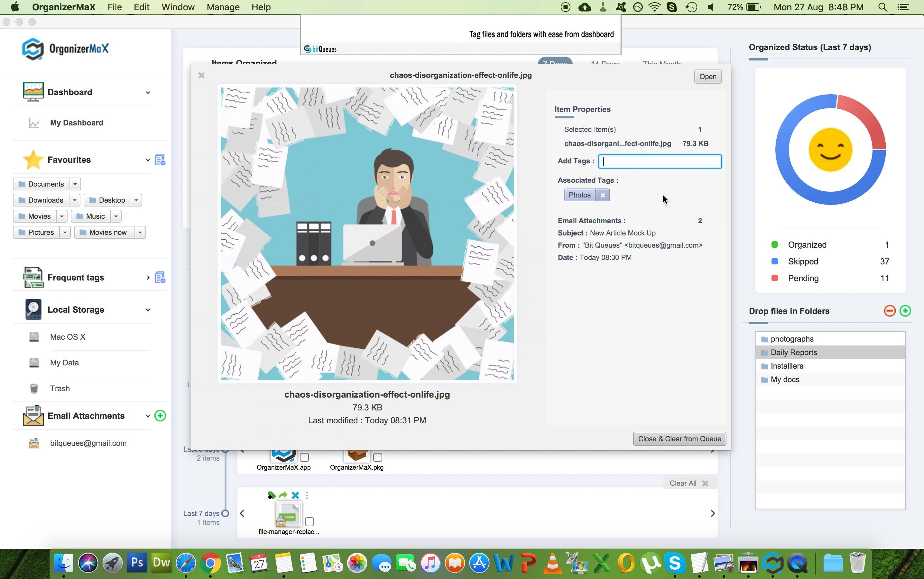Tick the checkbox beside file-manager-replac item

310,521
